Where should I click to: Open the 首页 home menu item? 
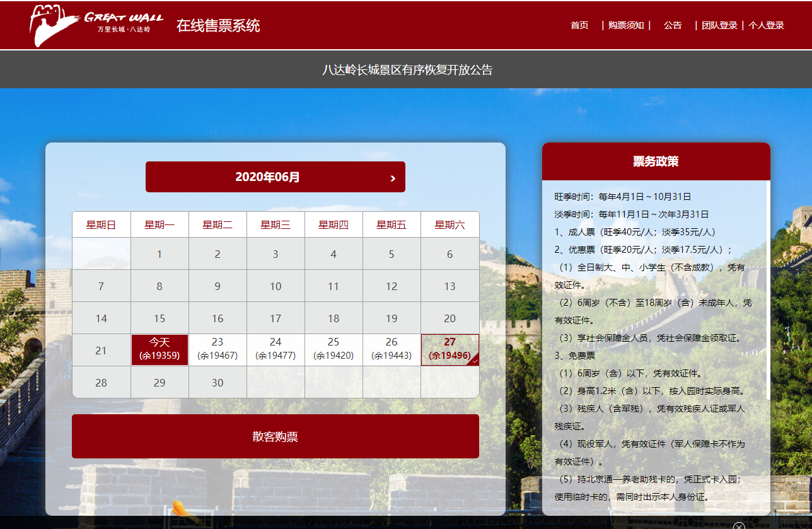(x=579, y=25)
